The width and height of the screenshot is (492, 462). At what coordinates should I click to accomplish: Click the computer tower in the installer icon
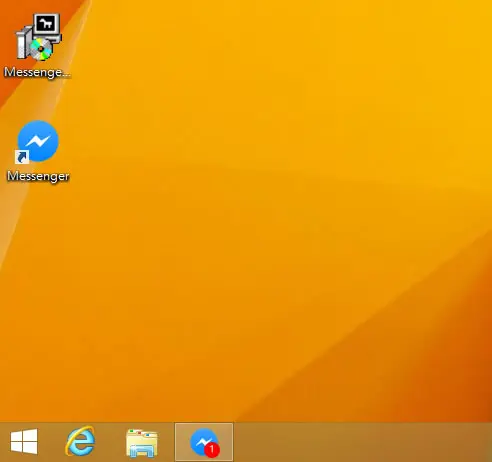[21, 44]
